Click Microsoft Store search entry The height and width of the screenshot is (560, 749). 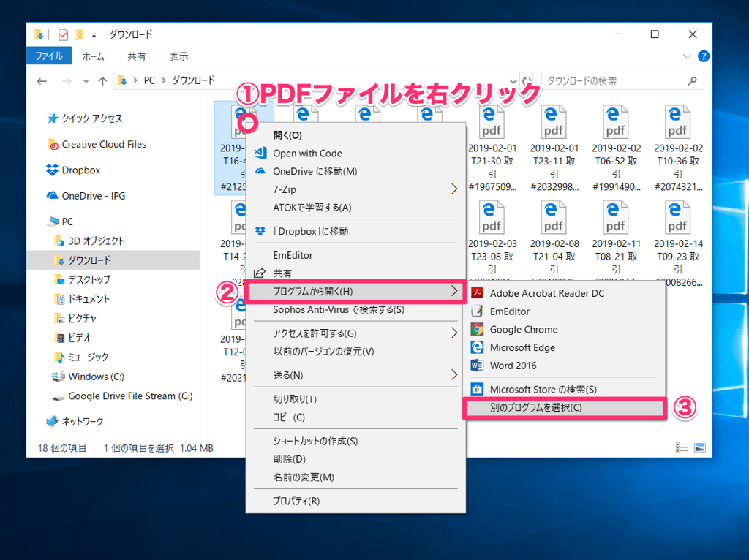pyautogui.click(x=543, y=389)
